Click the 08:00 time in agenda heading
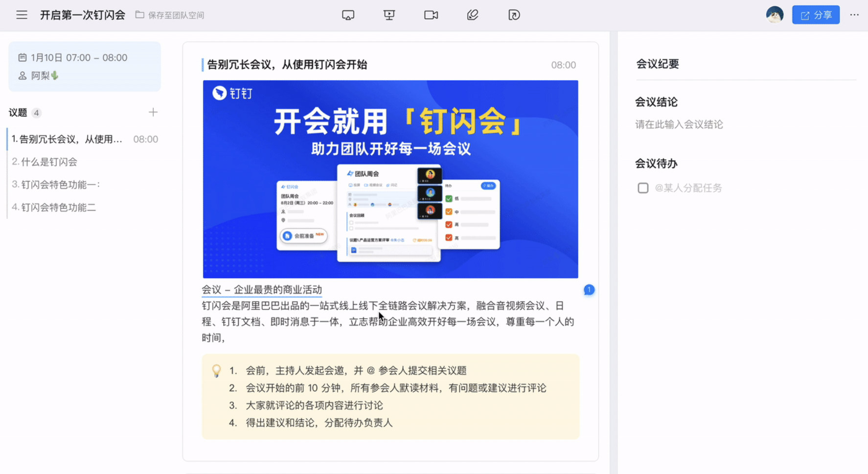 [x=564, y=65]
